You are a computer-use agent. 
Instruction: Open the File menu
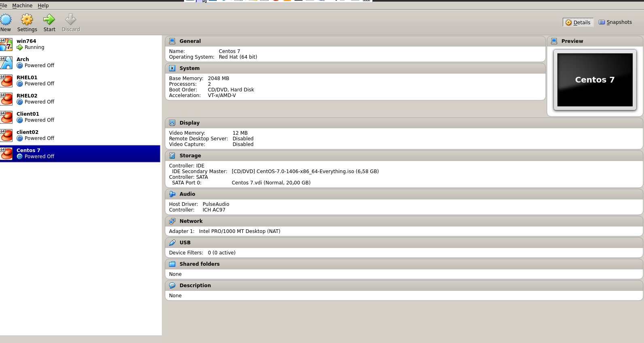click(3, 6)
